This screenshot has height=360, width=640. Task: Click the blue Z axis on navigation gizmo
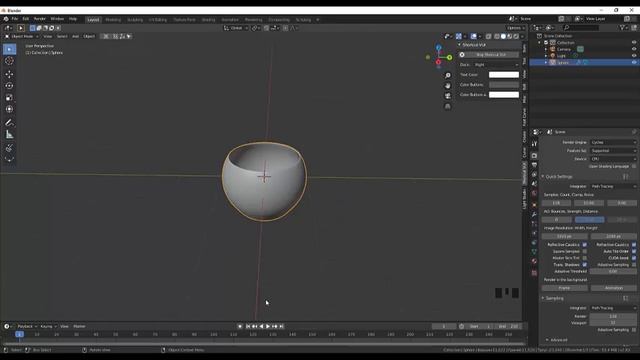(x=438, y=48)
